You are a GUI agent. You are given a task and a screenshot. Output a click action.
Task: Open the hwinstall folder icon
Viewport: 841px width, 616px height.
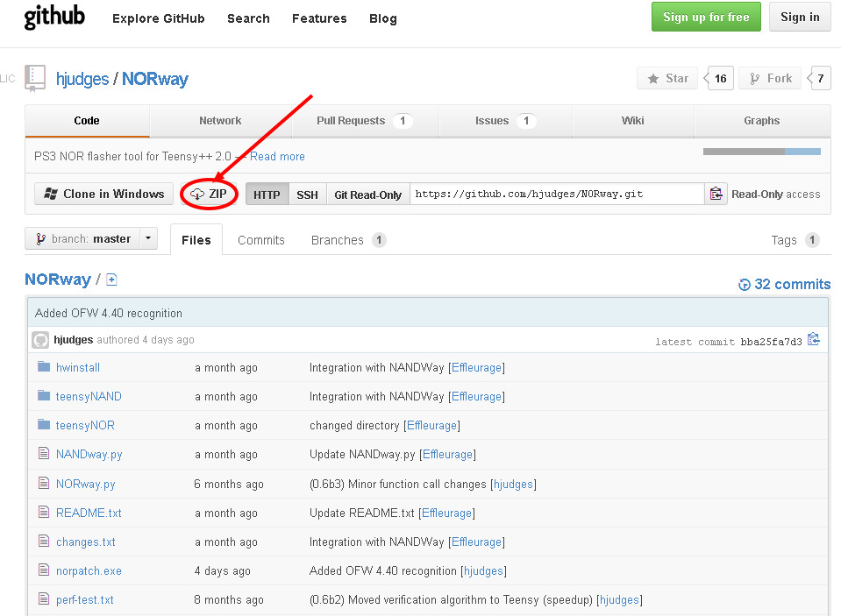point(44,367)
